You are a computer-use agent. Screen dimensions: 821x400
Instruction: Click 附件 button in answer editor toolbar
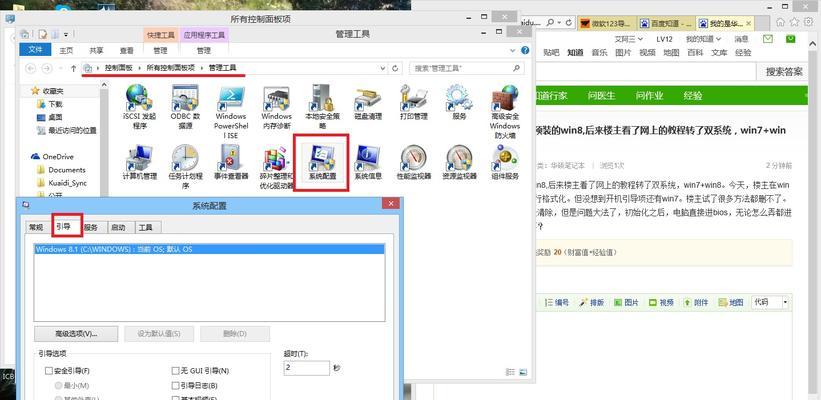[x=696, y=302]
